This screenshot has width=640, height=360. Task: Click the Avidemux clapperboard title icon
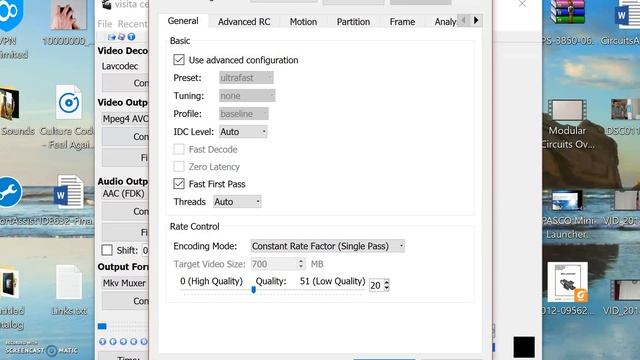pos(106,4)
